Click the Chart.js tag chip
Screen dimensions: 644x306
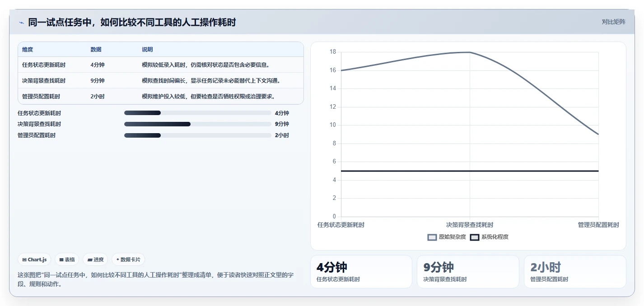click(x=35, y=260)
